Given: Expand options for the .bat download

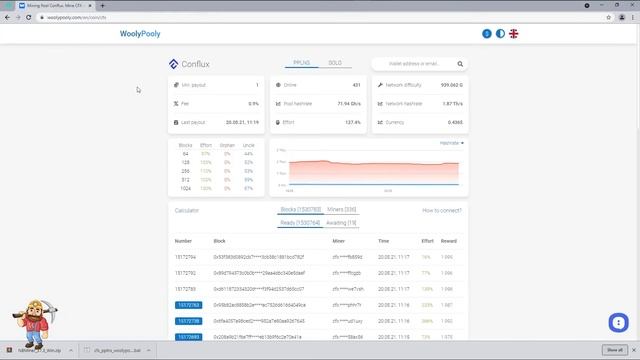Looking at the screenshot, I should (x=149, y=350).
